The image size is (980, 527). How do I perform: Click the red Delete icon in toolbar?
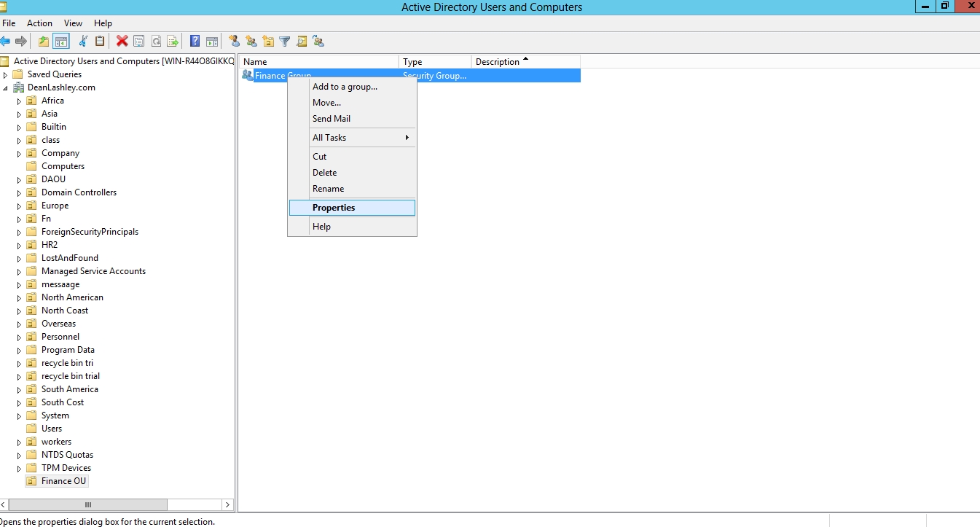tap(122, 42)
